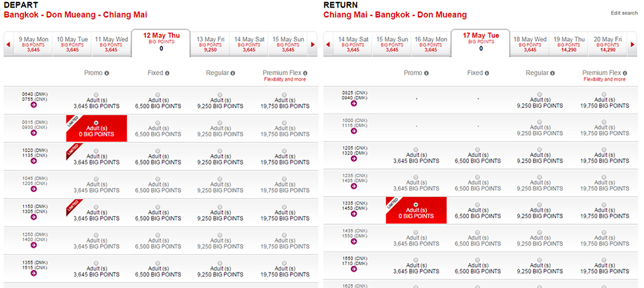Click 'Flexibility and more' text under Return Premium Flex

(604, 79)
